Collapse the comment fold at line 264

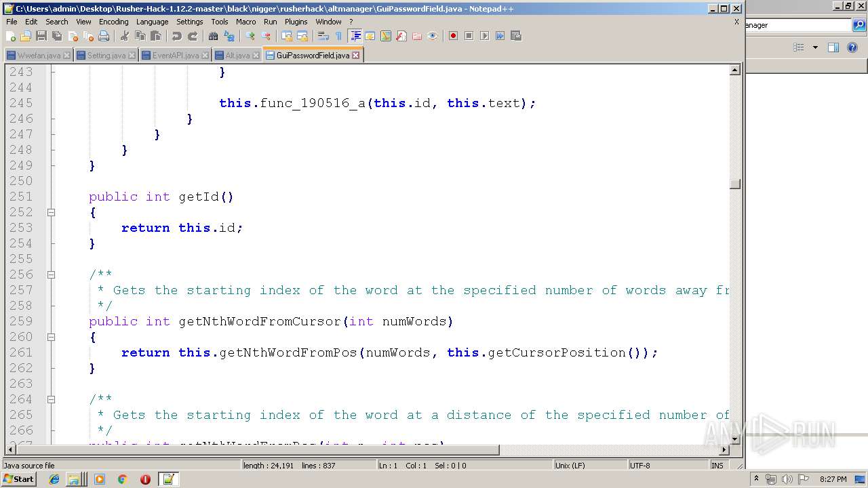click(51, 399)
